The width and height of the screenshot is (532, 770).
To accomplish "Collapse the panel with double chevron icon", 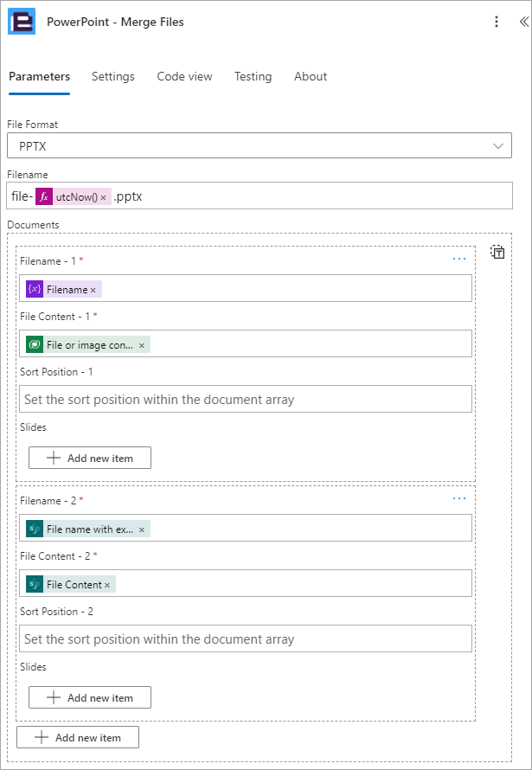I will 523,22.
